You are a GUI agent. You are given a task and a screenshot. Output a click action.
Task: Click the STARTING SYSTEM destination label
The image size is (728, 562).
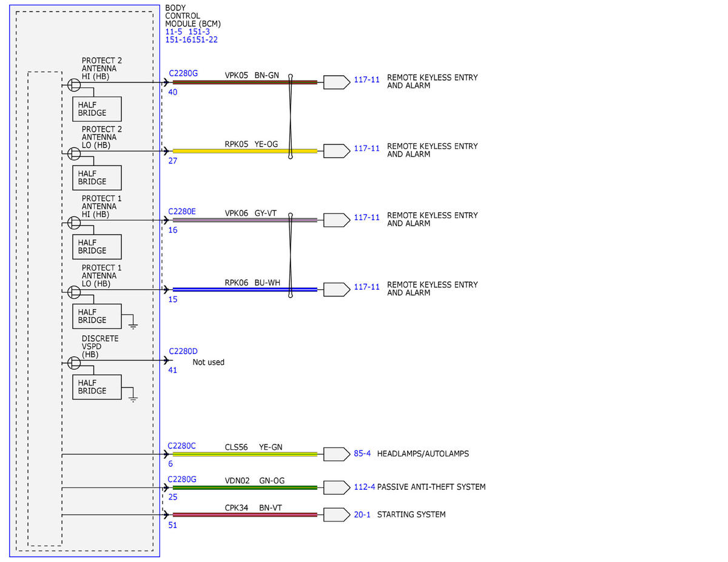point(411,515)
